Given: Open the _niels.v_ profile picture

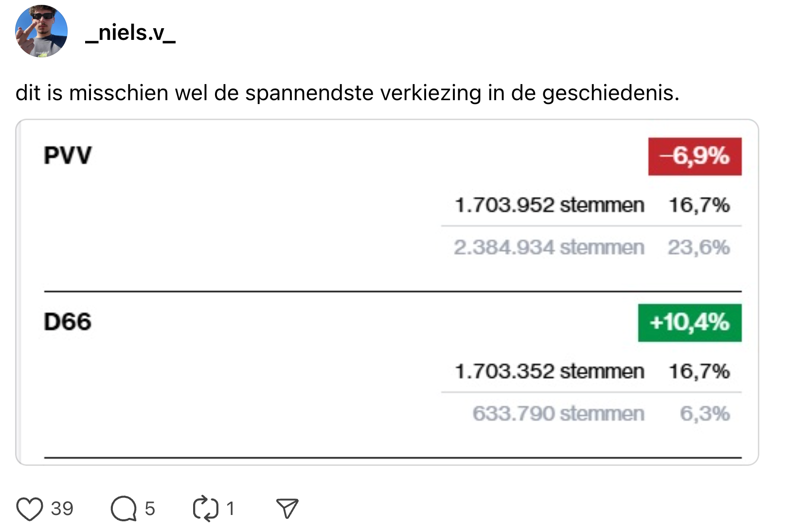Looking at the screenshot, I should (41, 32).
